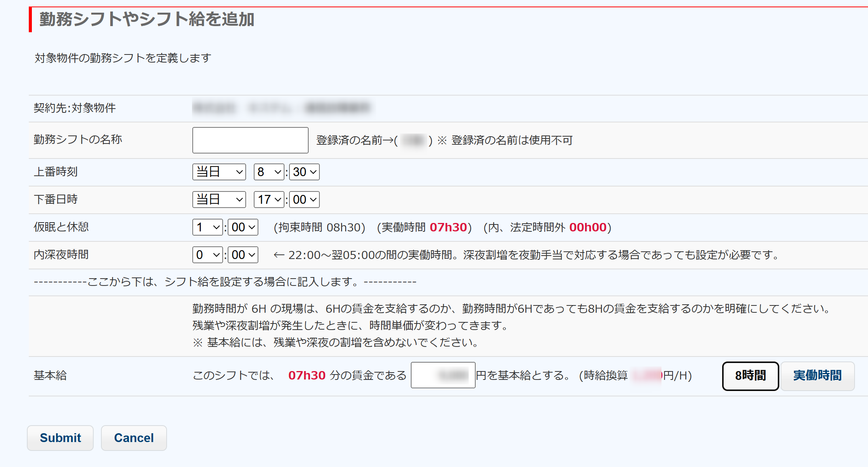Viewport: 868px width, 467px height.
Task: Click the red 実働時間 07h30 value
Action: pyautogui.click(x=448, y=227)
